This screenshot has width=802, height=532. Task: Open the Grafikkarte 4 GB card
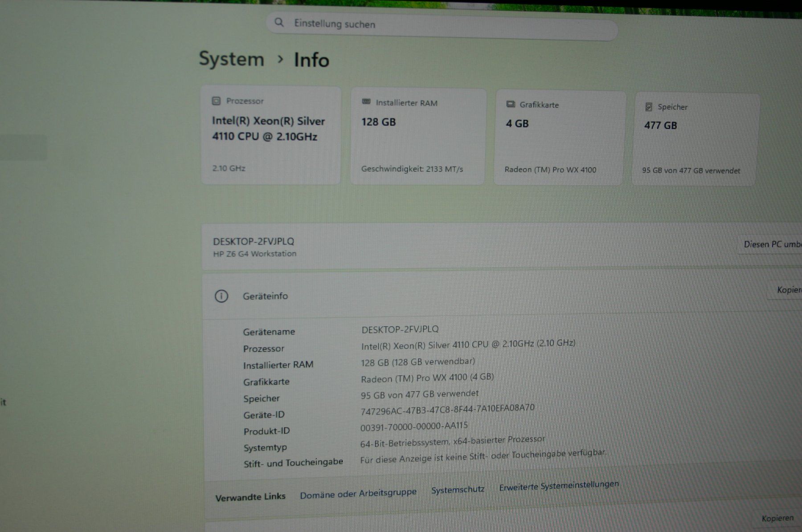pyautogui.click(x=559, y=138)
